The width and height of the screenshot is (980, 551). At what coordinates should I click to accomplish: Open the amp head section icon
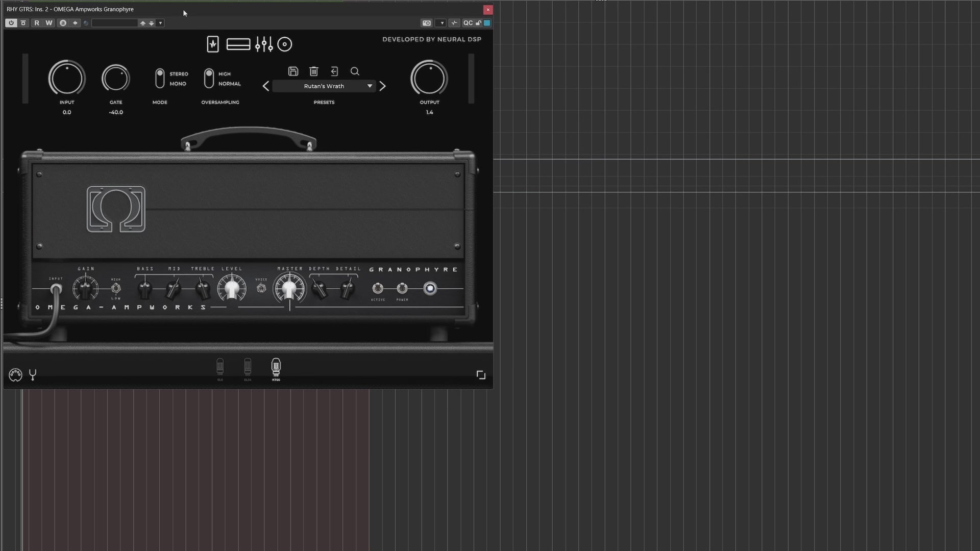coord(238,44)
